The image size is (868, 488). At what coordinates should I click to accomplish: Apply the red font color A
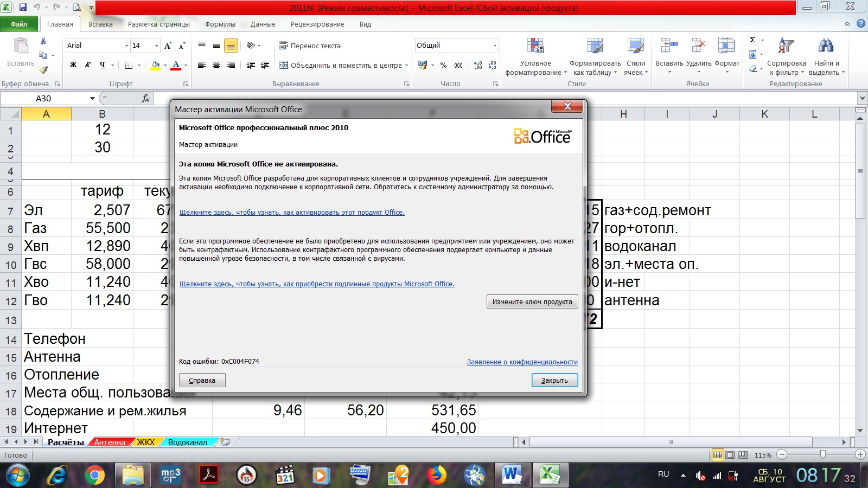coord(176,65)
